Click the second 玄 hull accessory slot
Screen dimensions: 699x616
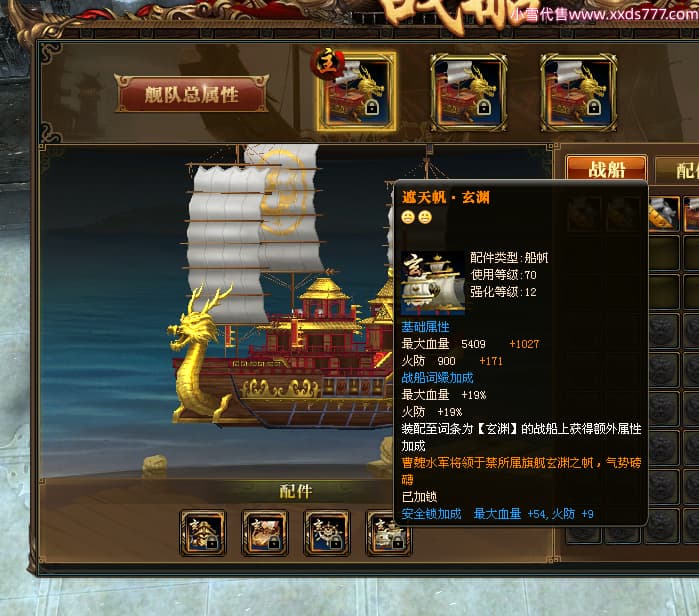(265, 533)
